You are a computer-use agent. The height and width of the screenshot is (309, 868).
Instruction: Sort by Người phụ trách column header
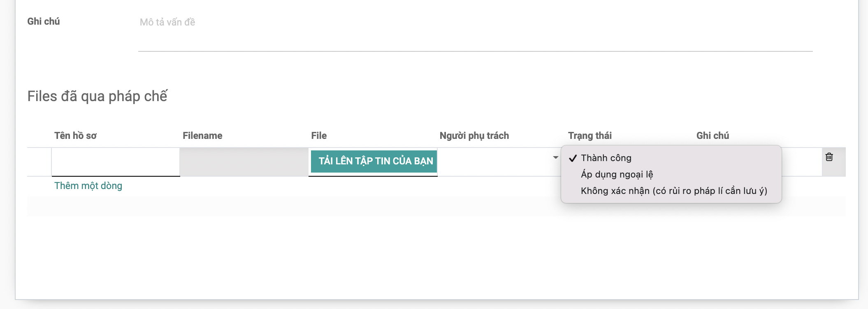[x=474, y=136]
